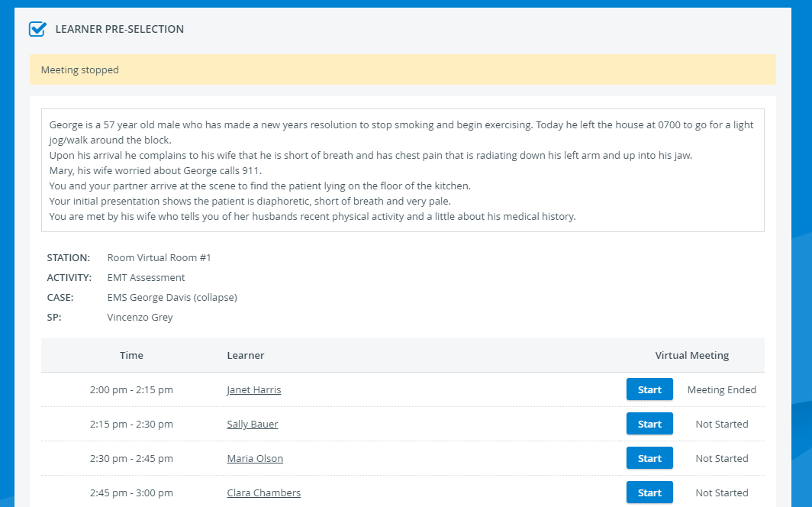Open the Clara Chambers learner link

click(263, 492)
